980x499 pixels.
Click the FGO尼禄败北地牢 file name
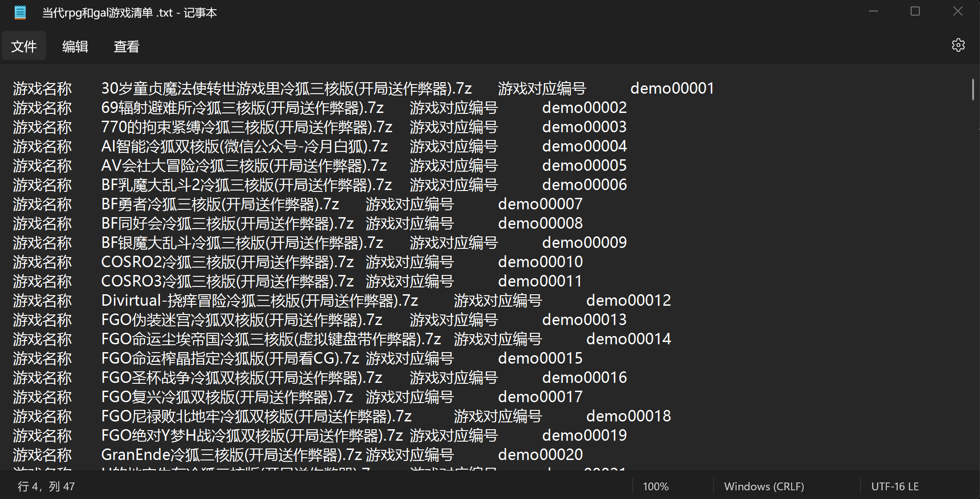tap(256, 416)
